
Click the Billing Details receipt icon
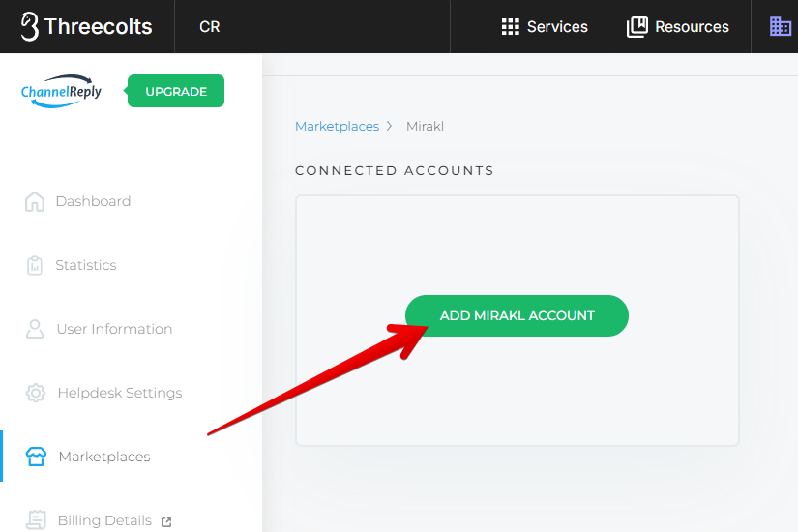(x=36, y=519)
